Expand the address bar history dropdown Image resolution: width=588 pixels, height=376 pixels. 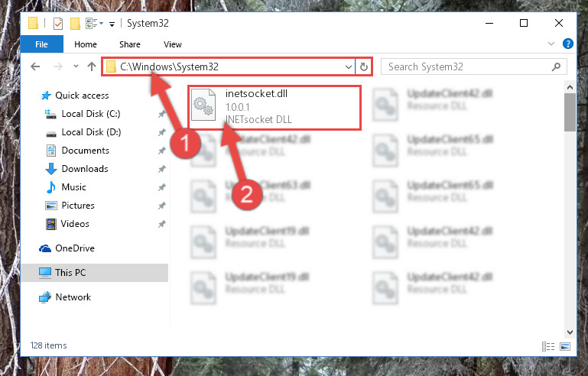click(x=349, y=66)
